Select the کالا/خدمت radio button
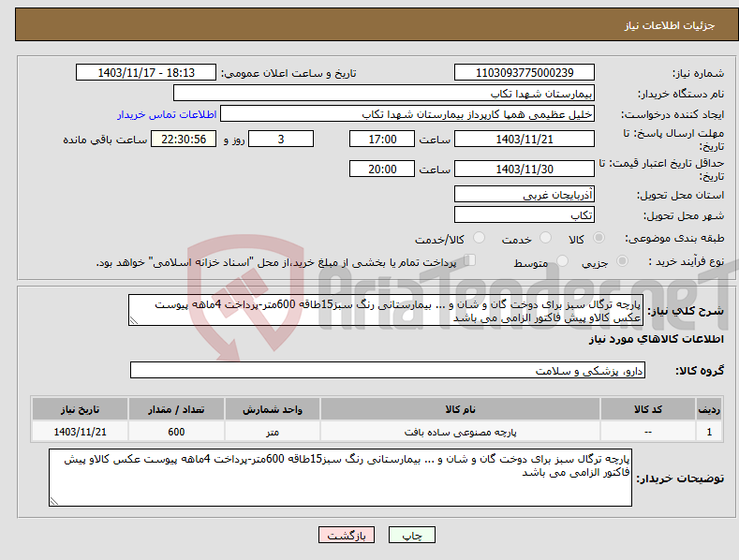 [479, 238]
